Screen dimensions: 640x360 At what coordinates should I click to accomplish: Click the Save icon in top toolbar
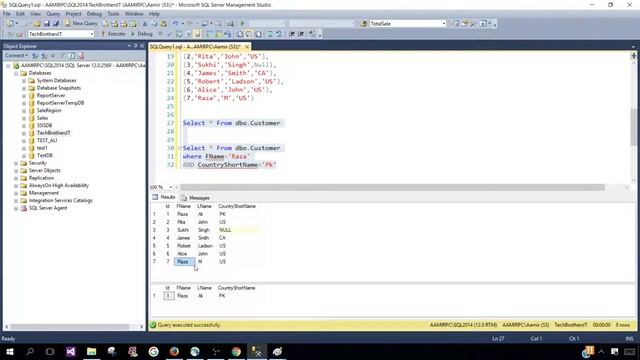[x=46, y=24]
